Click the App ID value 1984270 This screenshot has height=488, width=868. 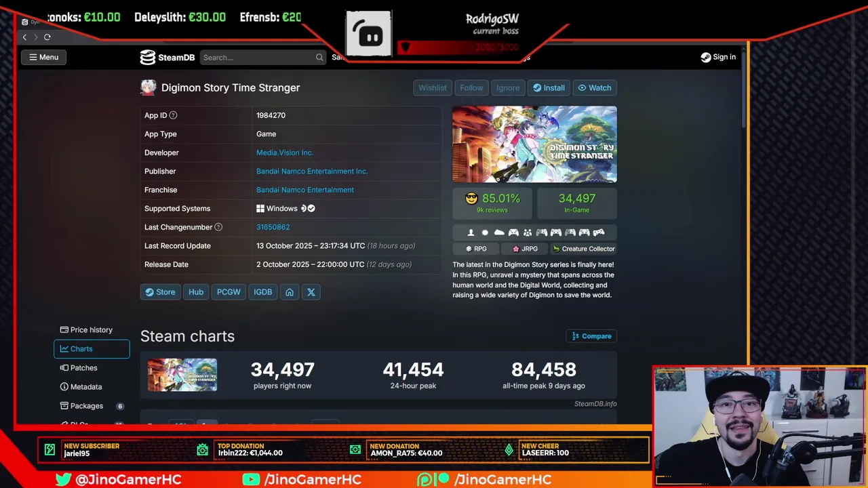271,115
